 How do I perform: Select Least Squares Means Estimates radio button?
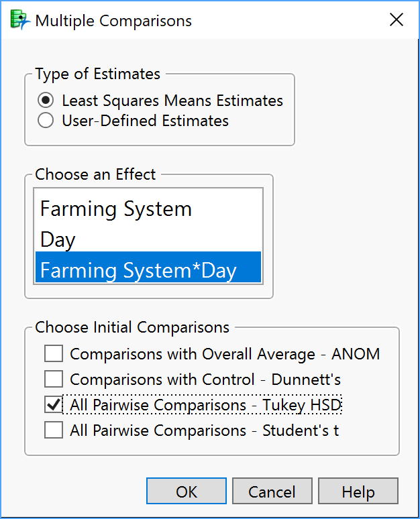46,100
